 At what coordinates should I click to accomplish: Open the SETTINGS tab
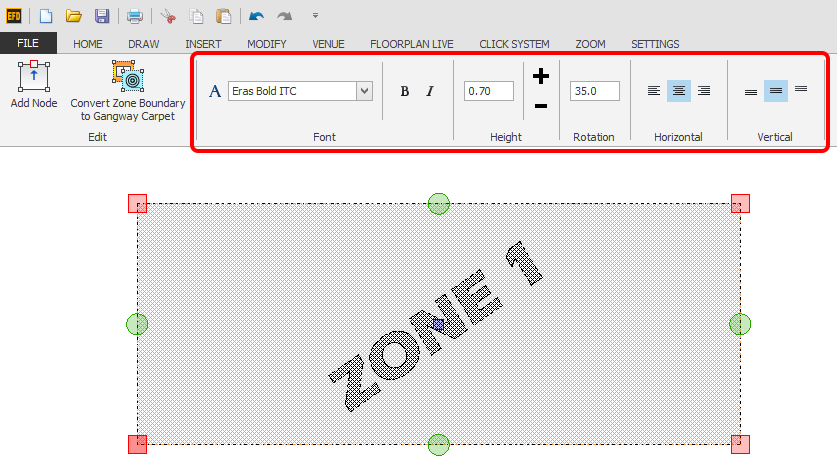pos(655,44)
